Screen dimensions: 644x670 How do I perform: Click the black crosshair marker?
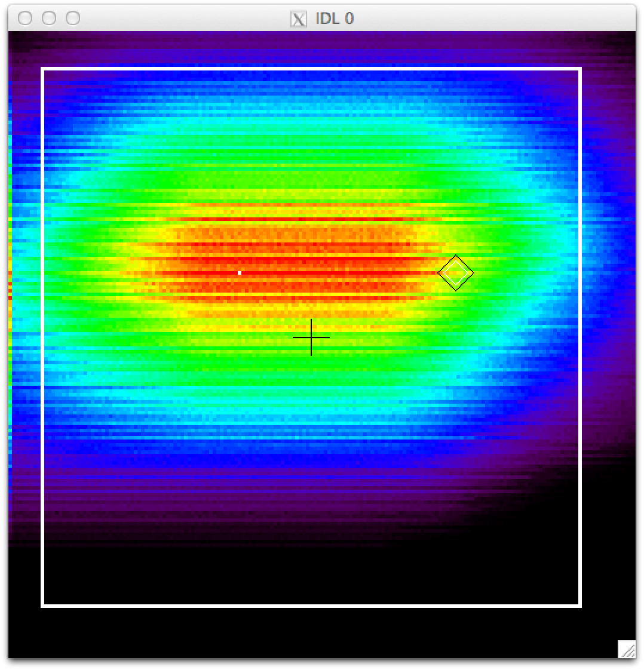click(311, 337)
